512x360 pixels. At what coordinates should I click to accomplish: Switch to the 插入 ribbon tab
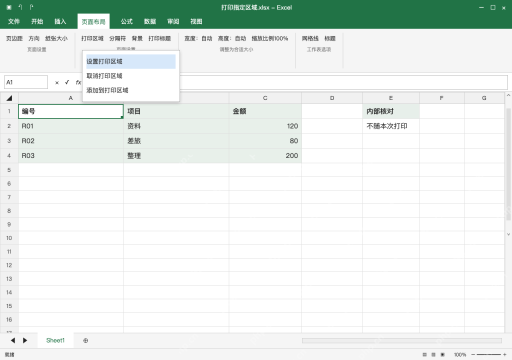coord(60,22)
